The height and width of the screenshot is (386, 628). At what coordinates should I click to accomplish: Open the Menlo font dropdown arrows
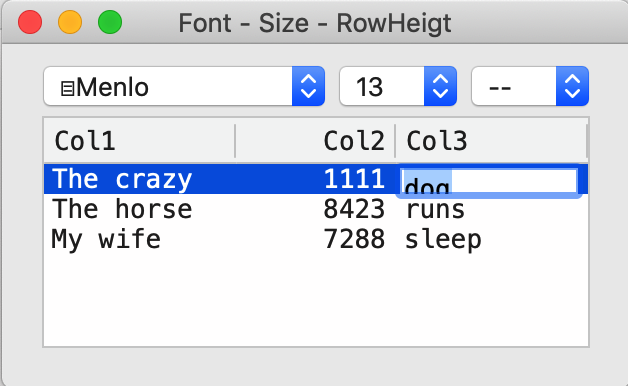click(x=308, y=86)
